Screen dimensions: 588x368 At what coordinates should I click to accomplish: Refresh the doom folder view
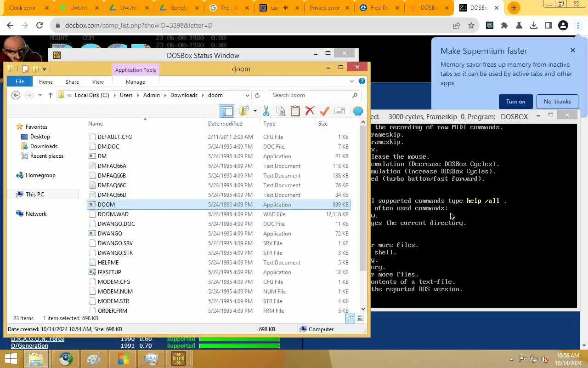[x=257, y=95]
